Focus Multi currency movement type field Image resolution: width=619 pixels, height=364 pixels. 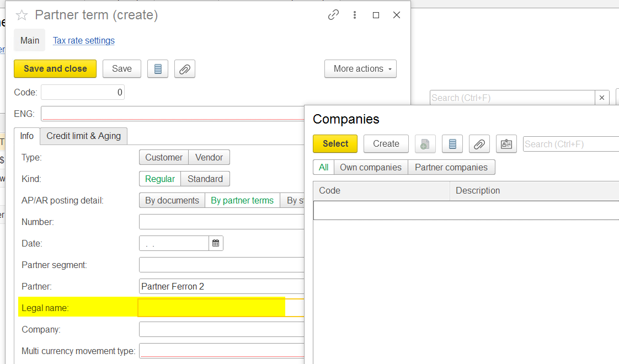pyautogui.click(x=221, y=351)
